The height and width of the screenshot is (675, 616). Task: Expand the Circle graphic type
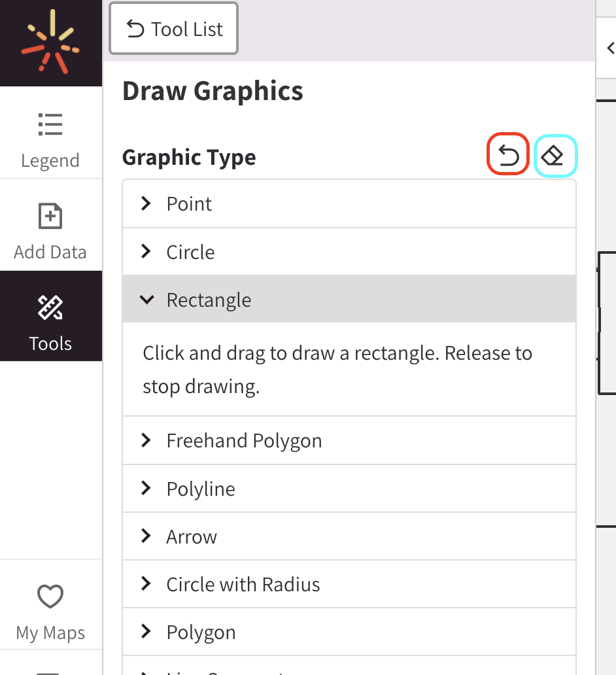(x=191, y=252)
